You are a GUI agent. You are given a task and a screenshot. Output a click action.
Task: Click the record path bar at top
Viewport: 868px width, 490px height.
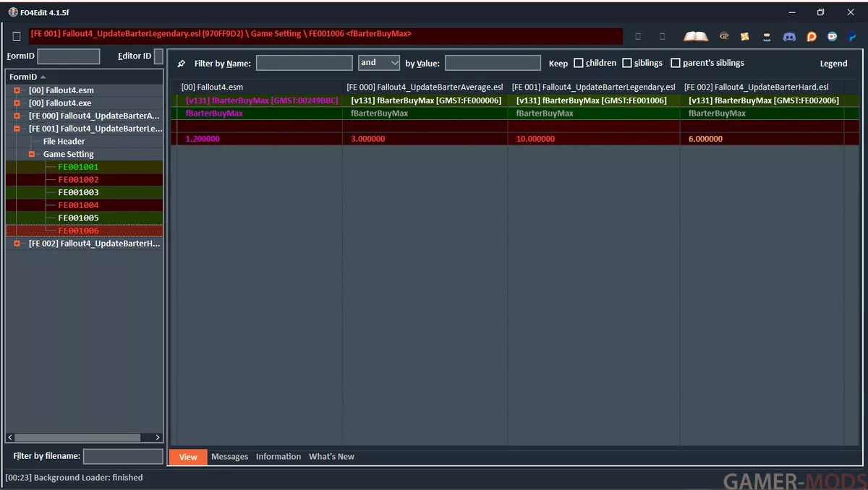(x=325, y=36)
